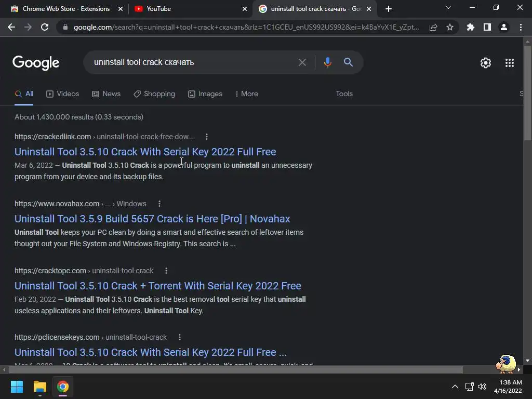Image resolution: width=532 pixels, height=399 pixels.
Task: Open Uninstall Tool 3.5.10 crackedlink result
Action: coord(145,152)
